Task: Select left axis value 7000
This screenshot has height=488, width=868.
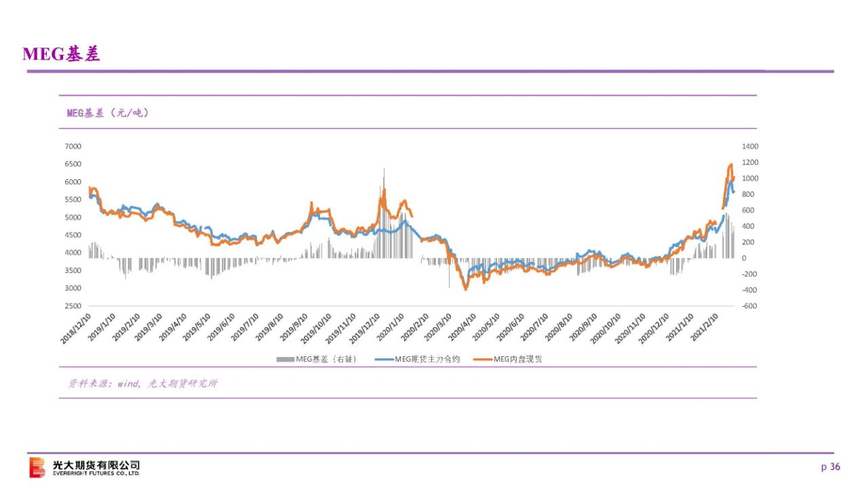Action: coord(73,147)
